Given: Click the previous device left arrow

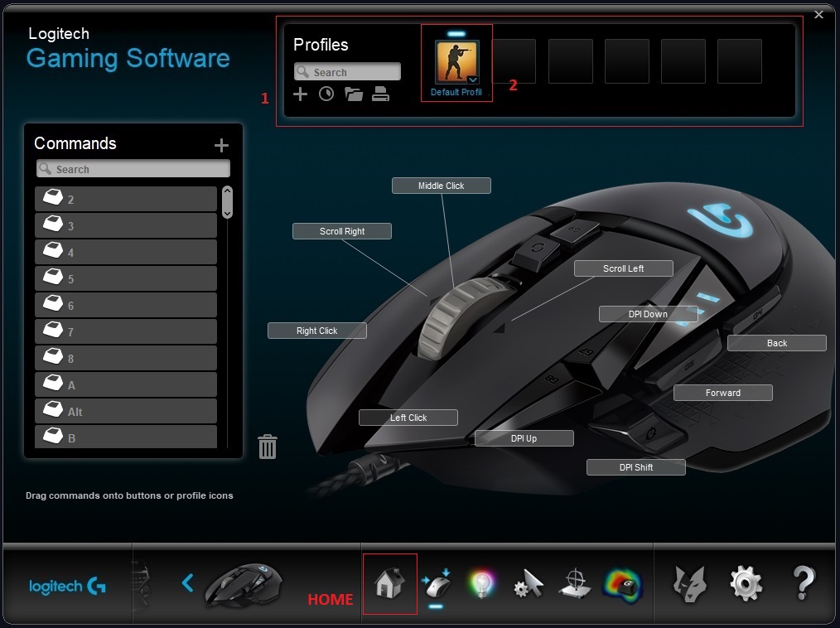Looking at the screenshot, I should click(x=187, y=583).
